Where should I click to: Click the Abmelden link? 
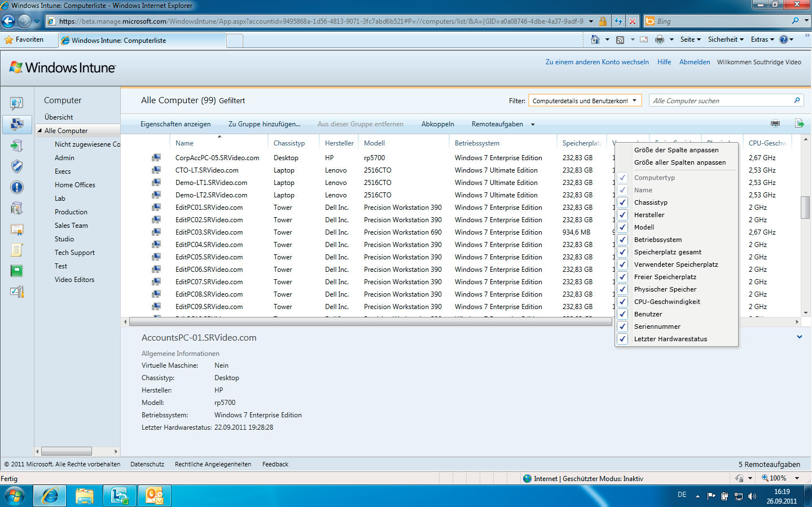tap(694, 62)
